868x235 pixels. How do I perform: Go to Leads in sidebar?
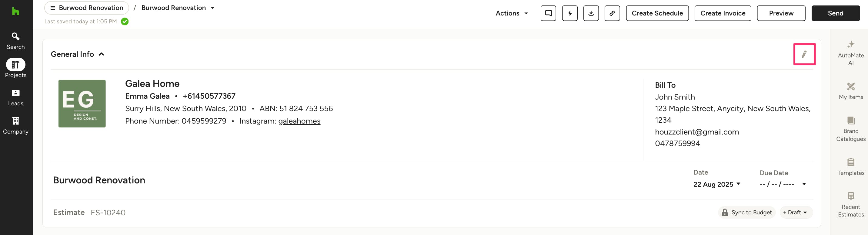tap(15, 97)
